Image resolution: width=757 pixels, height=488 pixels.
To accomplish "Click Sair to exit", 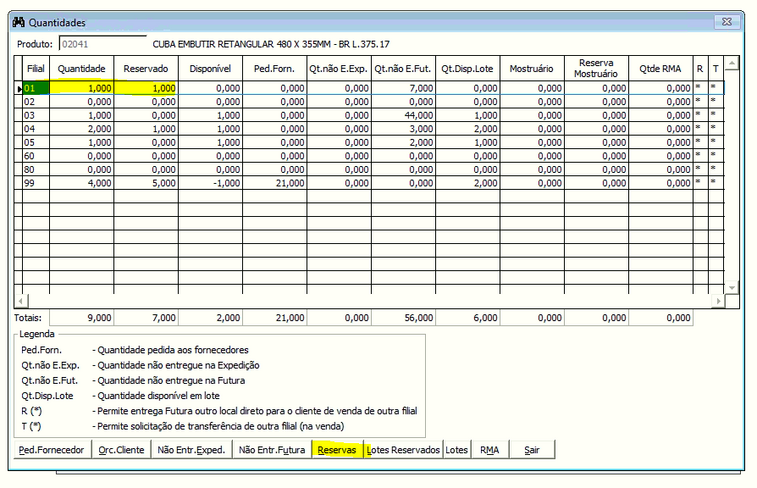I will pyautogui.click(x=532, y=450).
